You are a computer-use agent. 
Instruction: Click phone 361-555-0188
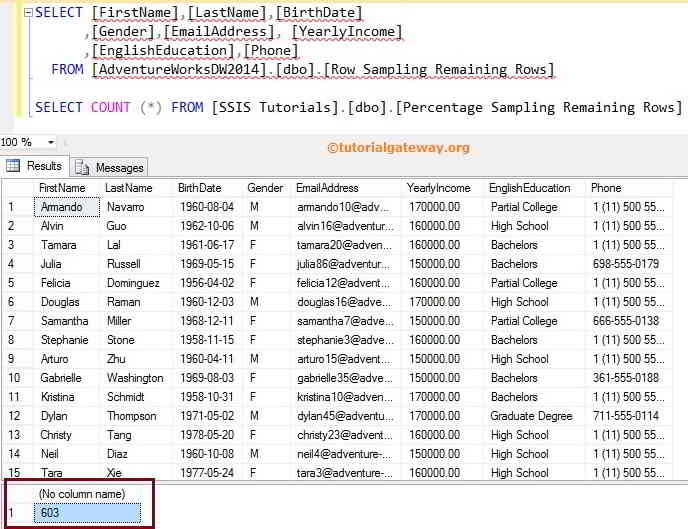(629, 378)
